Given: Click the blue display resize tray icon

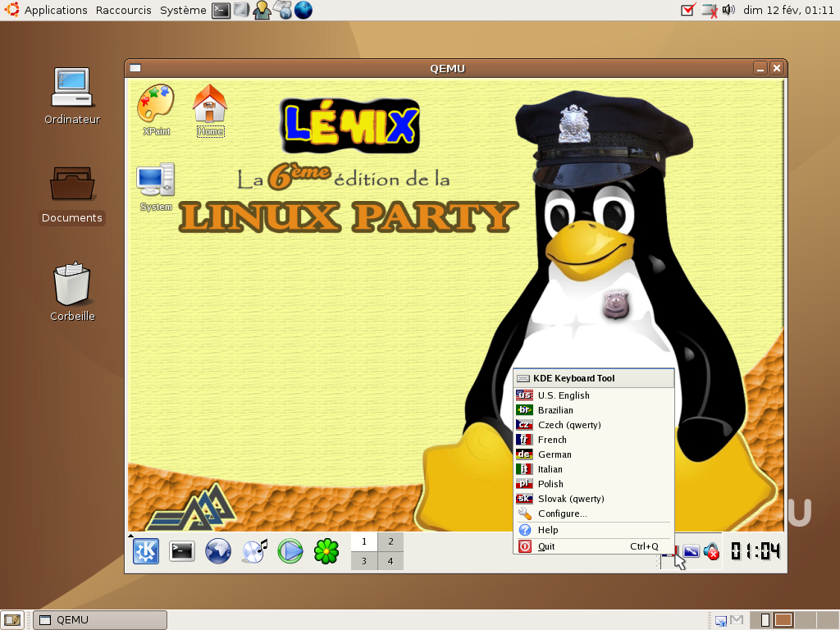Looking at the screenshot, I should (691, 551).
